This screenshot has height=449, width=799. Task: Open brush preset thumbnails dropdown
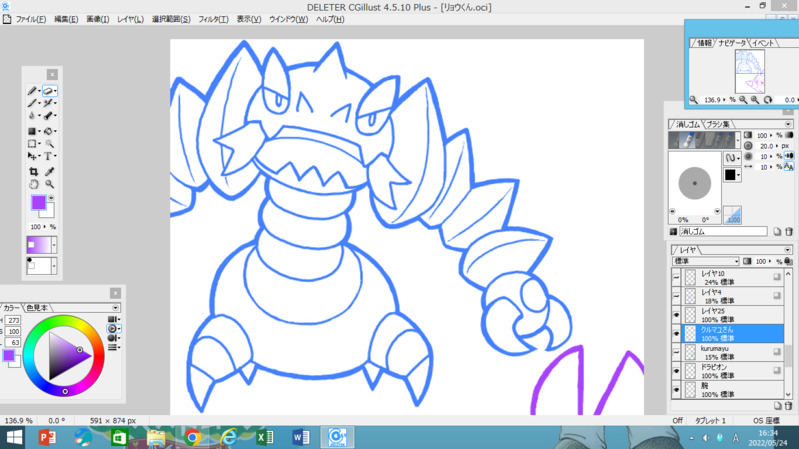click(x=738, y=140)
